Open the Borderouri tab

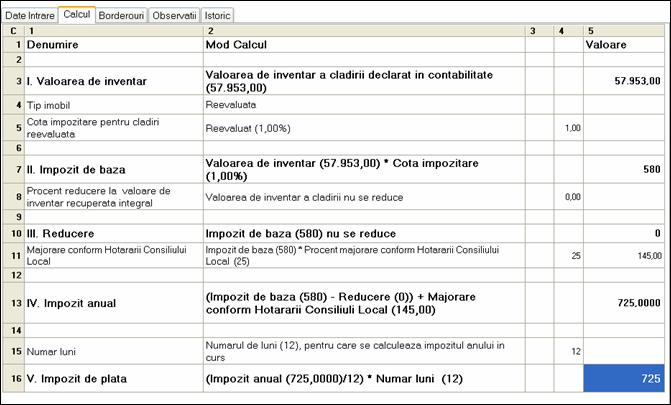[x=121, y=16]
